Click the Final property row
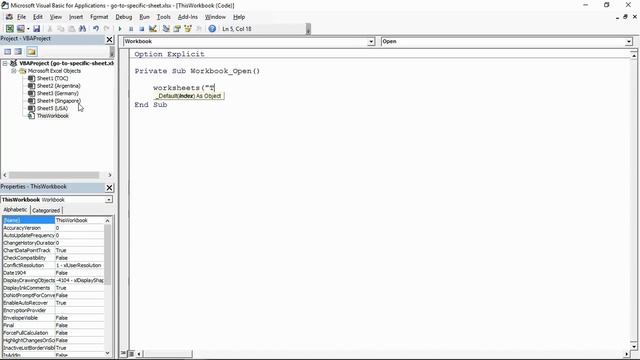The width and height of the screenshot is (640, 360). point(53,325)
